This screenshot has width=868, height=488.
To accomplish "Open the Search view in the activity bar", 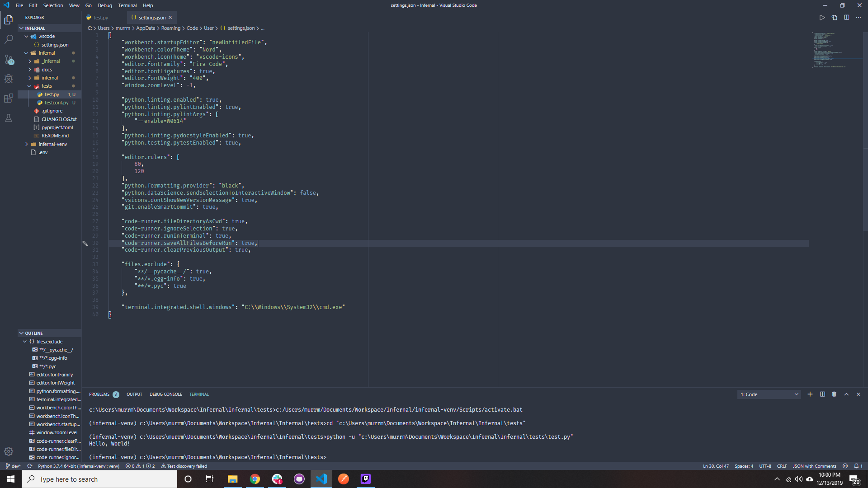I will 9,39.
